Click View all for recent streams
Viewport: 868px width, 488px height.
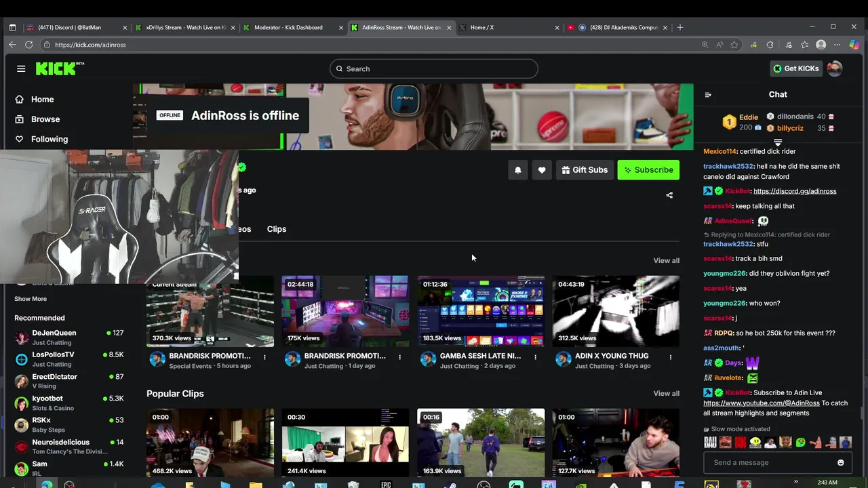coord(666,260)
